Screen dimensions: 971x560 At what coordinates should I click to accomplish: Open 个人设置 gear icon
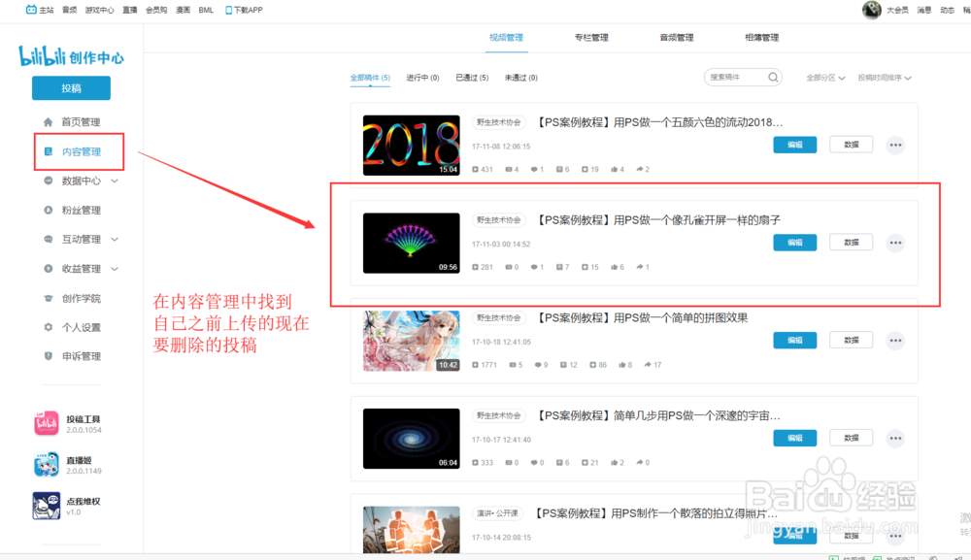point(49,327)
